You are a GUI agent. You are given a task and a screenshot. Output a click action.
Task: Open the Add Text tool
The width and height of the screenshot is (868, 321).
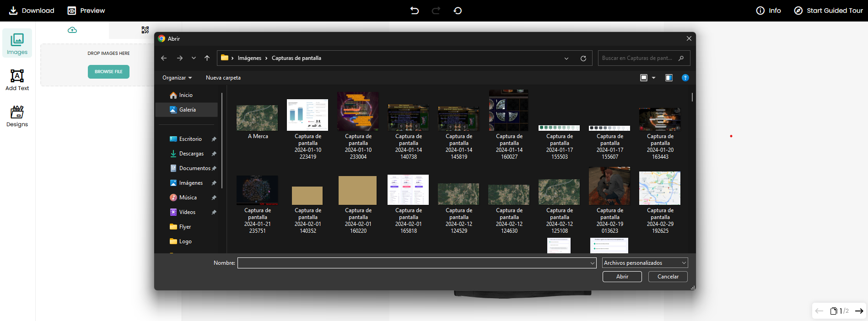pyautogui.click(x=17, y=80)
